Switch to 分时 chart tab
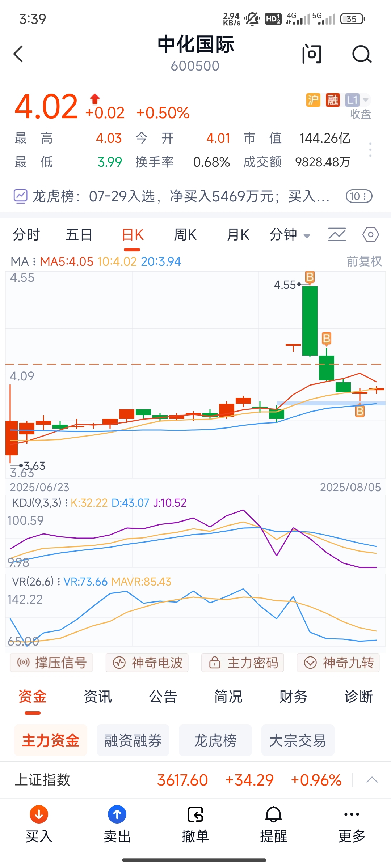The image size is (391, 868). pos(26,235)
